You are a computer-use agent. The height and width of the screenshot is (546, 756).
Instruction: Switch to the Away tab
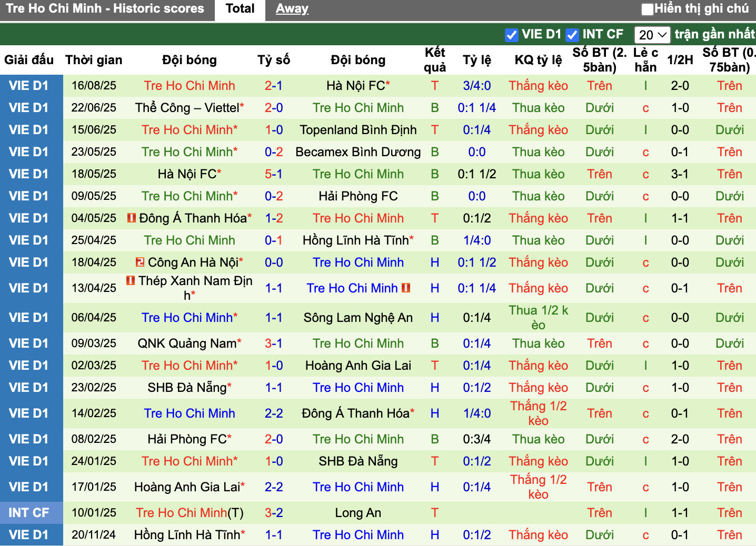pos(292,8)
